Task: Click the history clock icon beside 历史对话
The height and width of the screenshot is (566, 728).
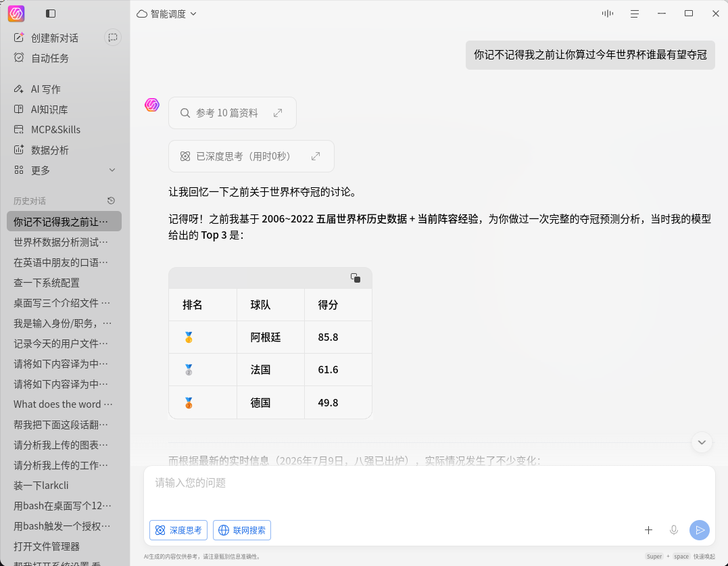Action: point(111,201)
